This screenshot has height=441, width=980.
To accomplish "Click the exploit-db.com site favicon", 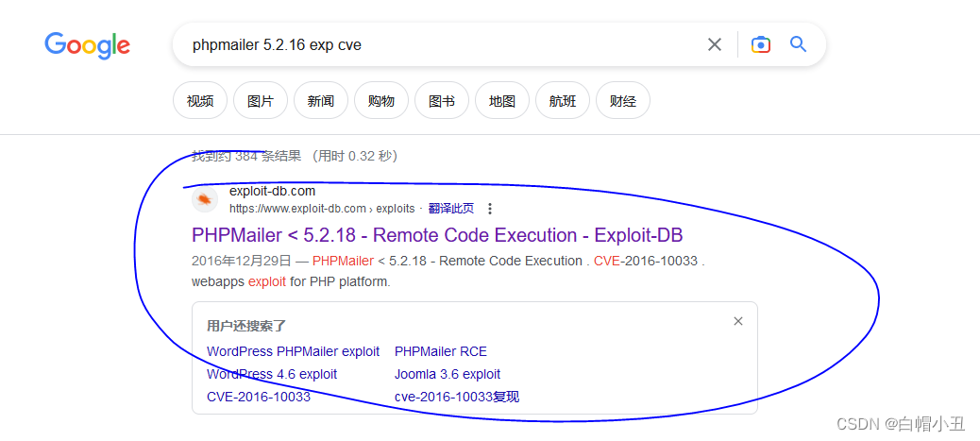I will tap(204, 199).
